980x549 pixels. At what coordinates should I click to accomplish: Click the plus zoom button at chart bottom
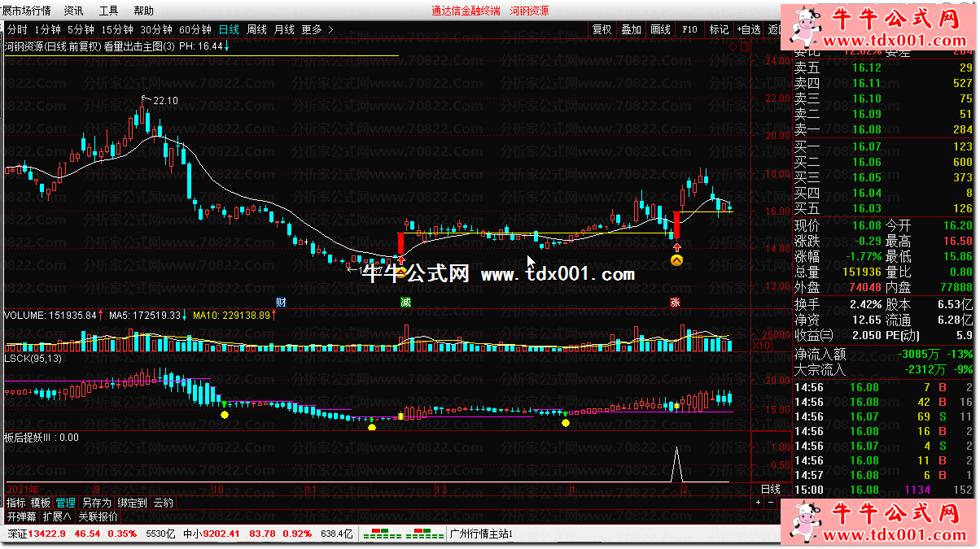[759, 503]
